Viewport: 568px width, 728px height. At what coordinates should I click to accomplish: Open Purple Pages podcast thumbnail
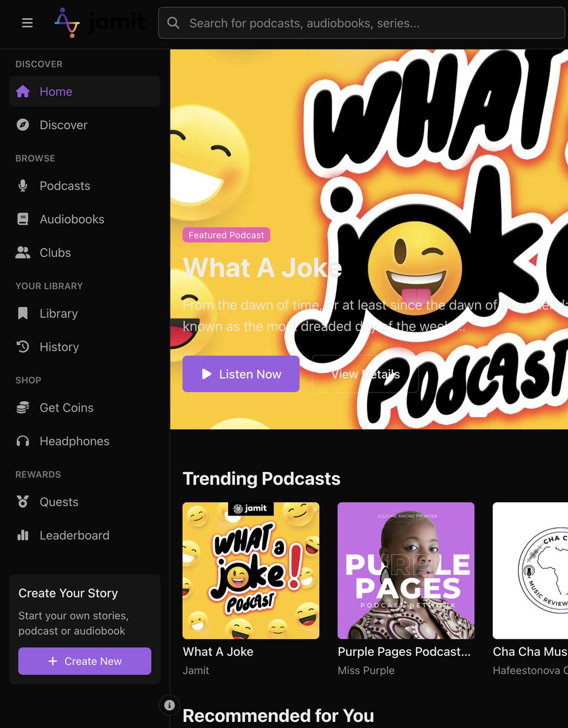[406, 570]
